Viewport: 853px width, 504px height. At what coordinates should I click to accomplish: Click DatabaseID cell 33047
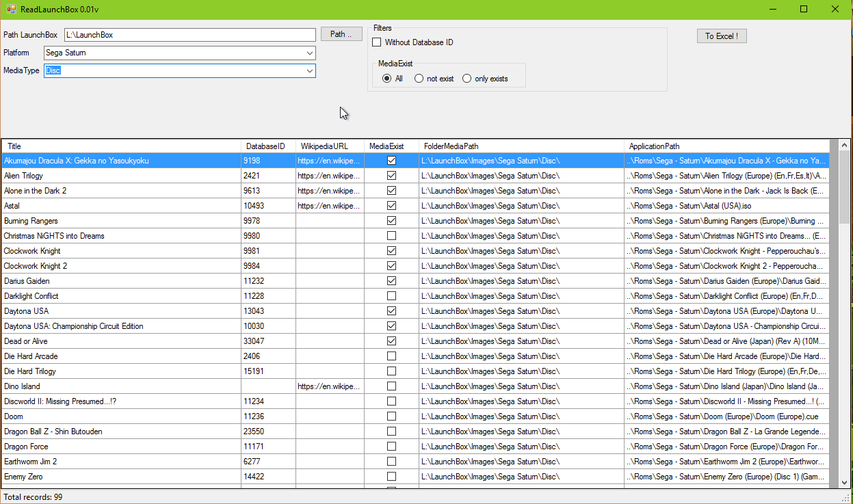[269, 341]
